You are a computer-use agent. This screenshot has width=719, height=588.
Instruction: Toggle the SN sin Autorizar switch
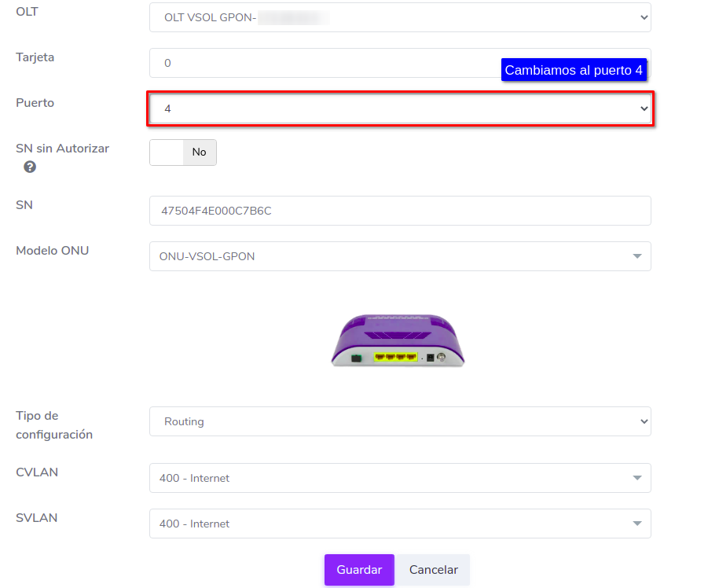[x=182, y=153]
